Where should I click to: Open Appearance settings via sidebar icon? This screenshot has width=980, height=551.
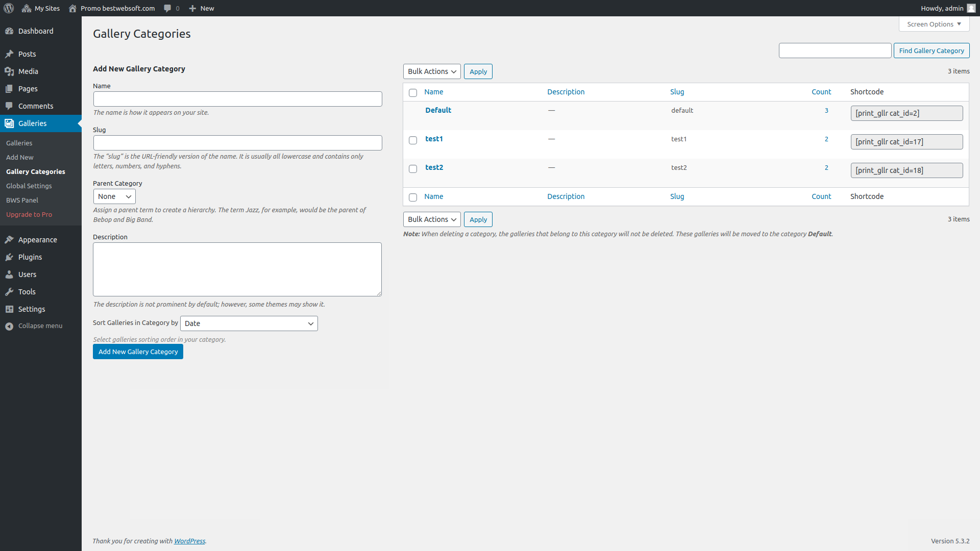pyautogui.click(x=10, y=240)
